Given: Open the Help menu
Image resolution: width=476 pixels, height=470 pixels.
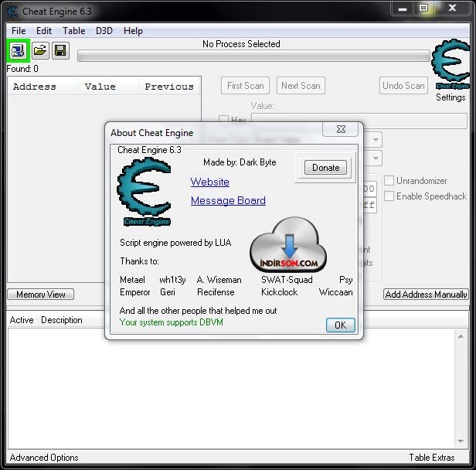Looking at the screenshot, I should click(x=133, y=31).
